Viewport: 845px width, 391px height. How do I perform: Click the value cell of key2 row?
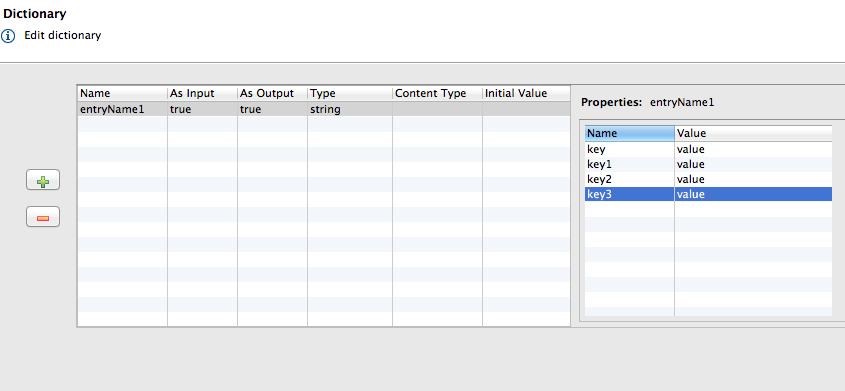click(x=753, y=179)
